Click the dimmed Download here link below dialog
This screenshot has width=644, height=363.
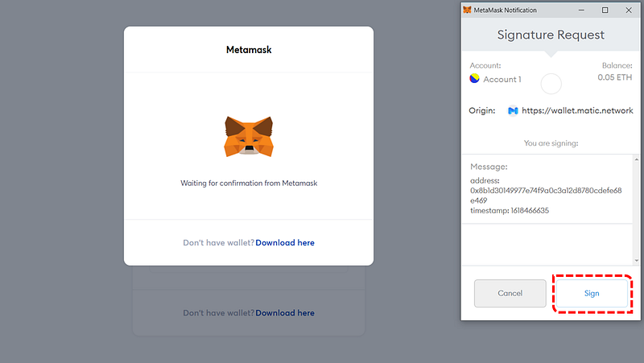coord(285,312)
